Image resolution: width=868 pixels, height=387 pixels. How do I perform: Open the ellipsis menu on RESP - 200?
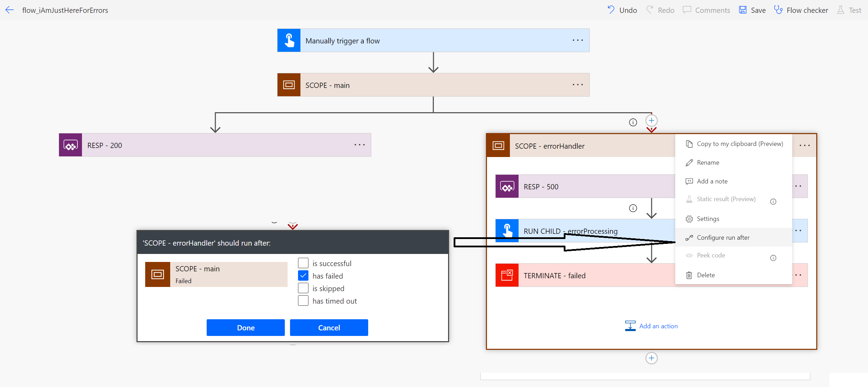(359, 145)
